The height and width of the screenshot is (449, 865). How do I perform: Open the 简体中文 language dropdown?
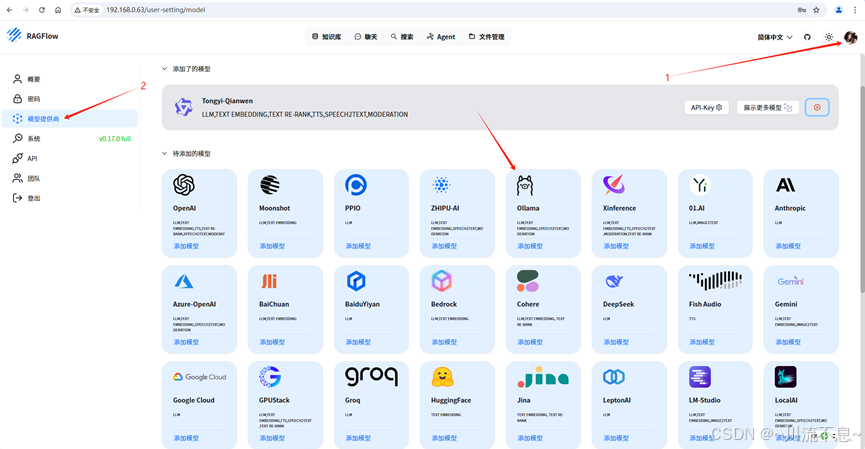(x=775, y=37)
